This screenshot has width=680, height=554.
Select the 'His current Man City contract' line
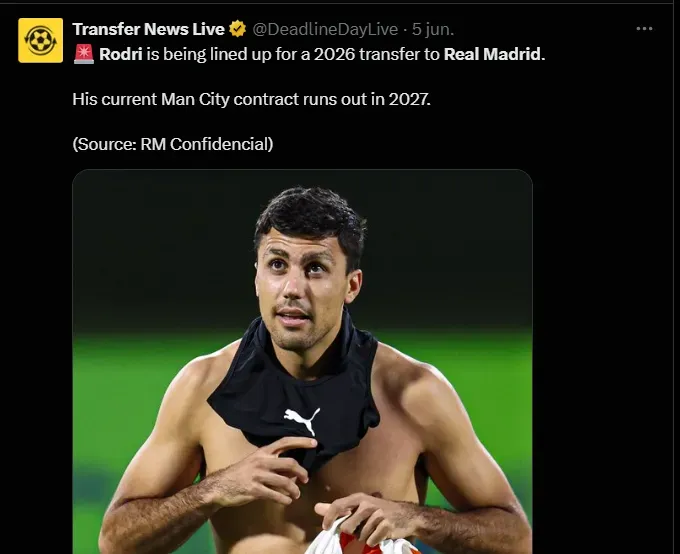[x=250, y=99]
